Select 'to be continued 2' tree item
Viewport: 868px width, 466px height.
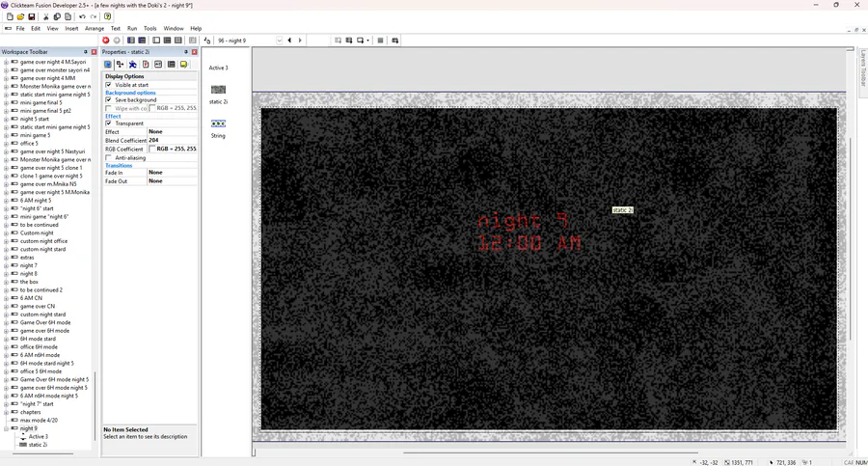[41, 289]
